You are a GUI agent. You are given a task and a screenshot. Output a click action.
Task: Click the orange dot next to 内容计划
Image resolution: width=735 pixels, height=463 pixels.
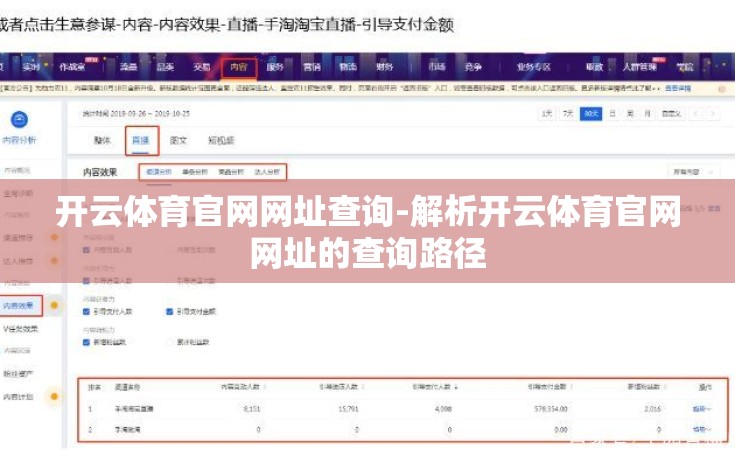point(54,396)
